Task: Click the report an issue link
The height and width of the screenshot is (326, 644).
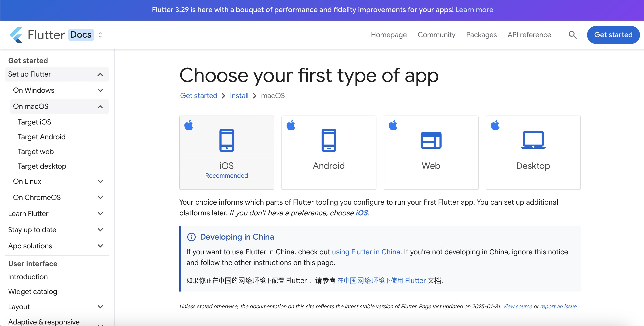Action: [x=558, y=306]
